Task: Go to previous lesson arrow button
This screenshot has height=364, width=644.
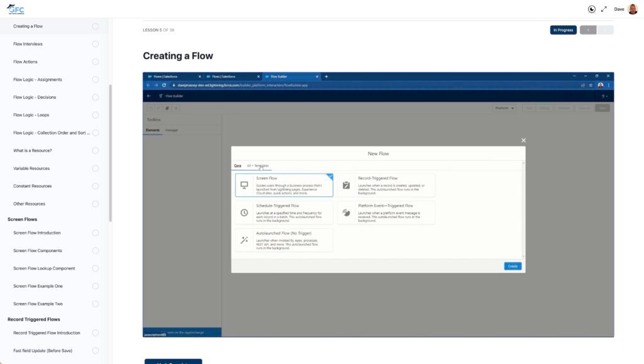Action: (x=588, y=30)
